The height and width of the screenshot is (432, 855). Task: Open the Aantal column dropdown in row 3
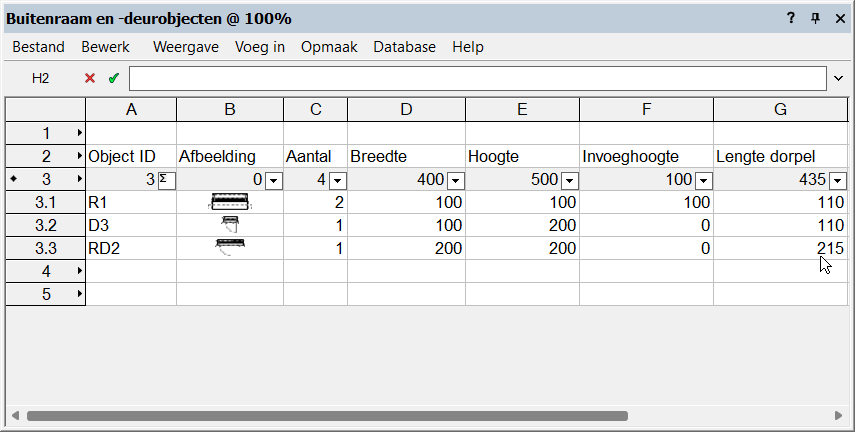[x=337, y=180]
